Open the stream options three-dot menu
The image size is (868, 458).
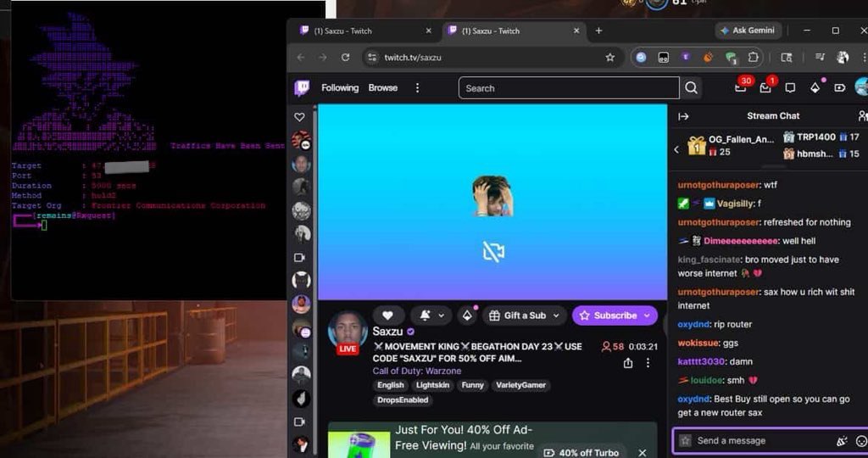648,363
